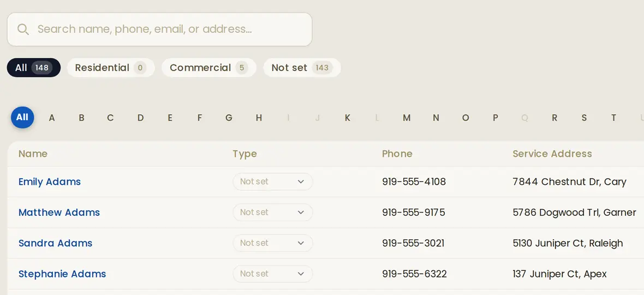Screen dimensions: 644x295
Task: Click the Type column header
Action: pos(245,154)
